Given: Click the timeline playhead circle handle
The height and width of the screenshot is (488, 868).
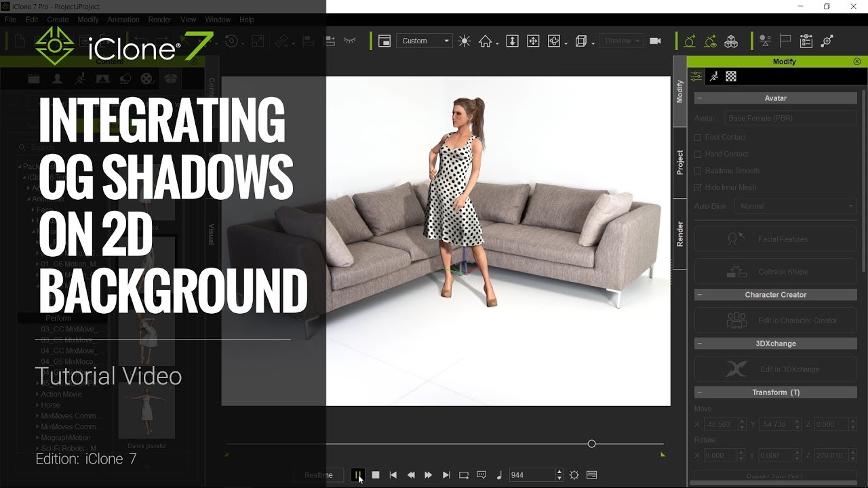Looking at the screenshot, I should tap(591, 444).
